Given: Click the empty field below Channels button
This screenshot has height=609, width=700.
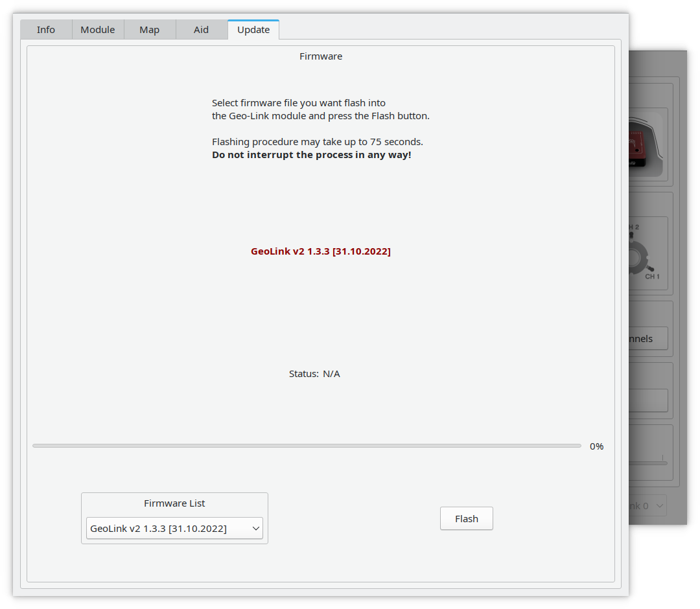Looking at the screenshot, I should point(647,400).
